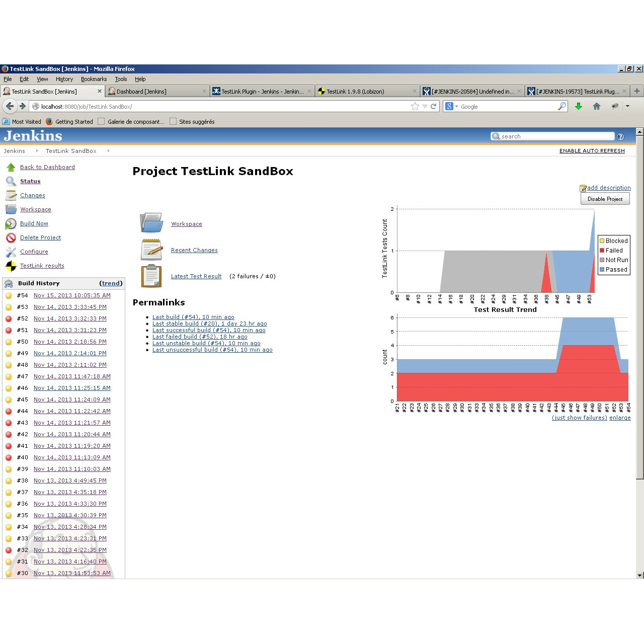Viewport: 644px width, 644px height.
Task: Click the Jenkins search help icon
Action: (620, 137)
